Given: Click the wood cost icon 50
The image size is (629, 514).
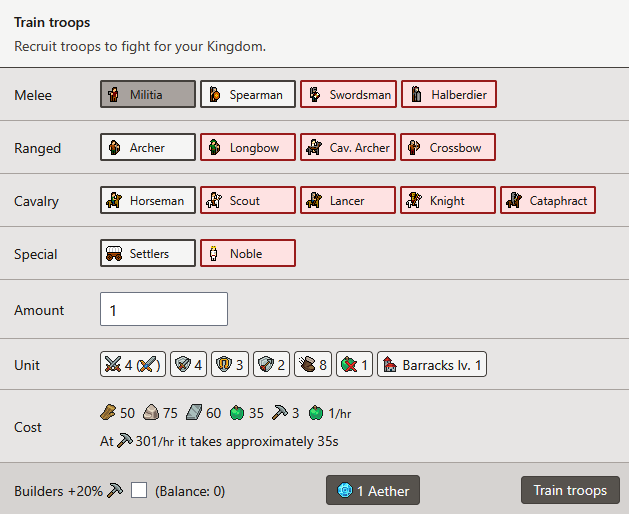Looking at the screenshot, I should point(108,412).
